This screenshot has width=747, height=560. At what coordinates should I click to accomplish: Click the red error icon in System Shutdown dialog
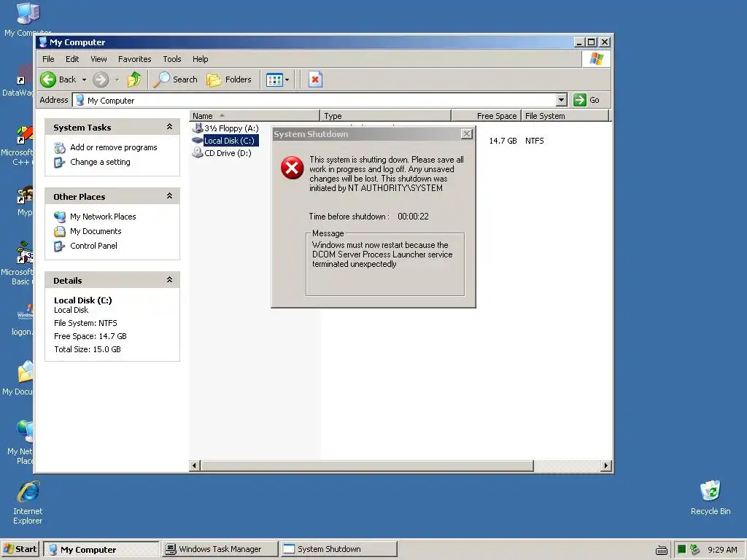tap(292, 168)
